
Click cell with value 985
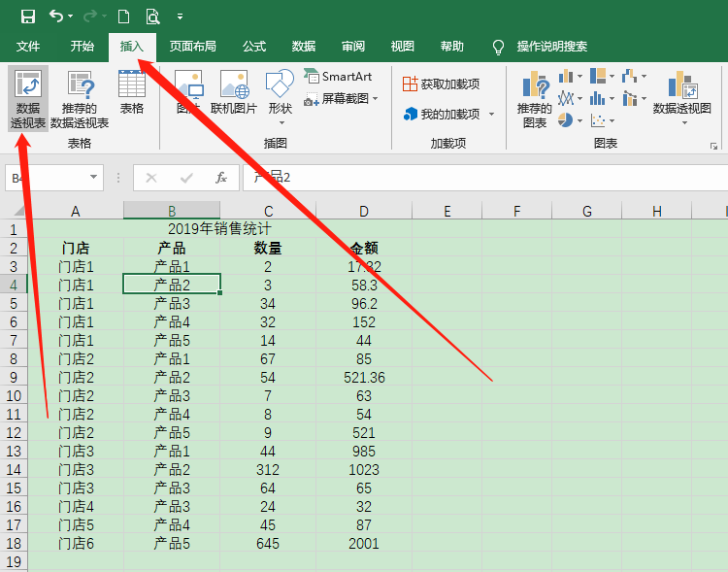pyautogui.click(x=364, y=452)
